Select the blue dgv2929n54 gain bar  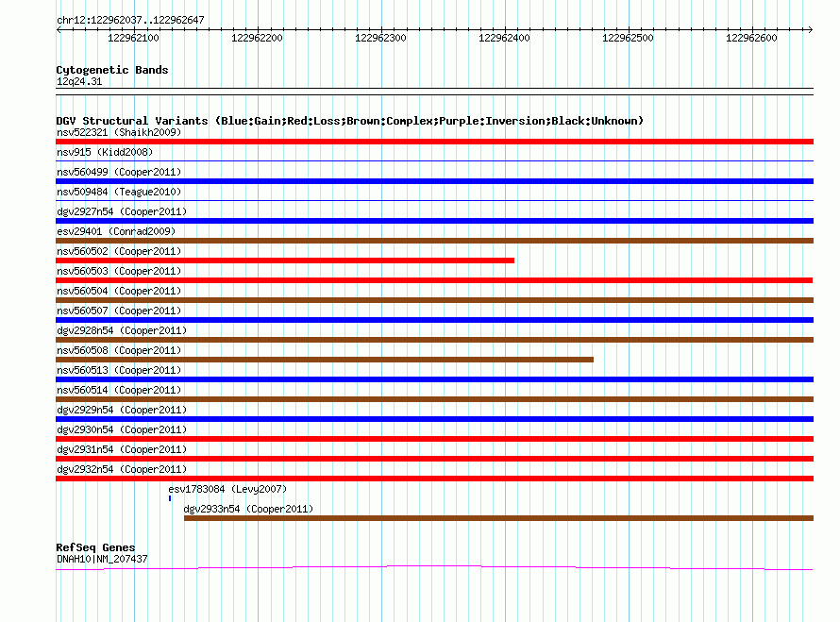(434, 419)
